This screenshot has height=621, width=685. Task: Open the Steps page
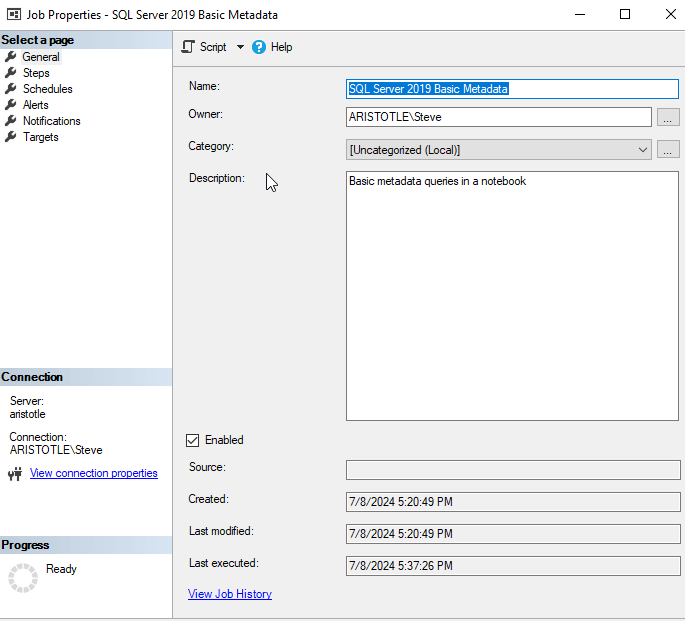click(x=36, y=73)
